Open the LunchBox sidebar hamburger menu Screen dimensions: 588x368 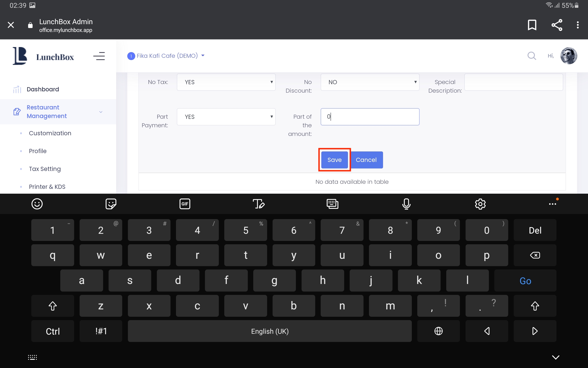(x=99, y=56)
